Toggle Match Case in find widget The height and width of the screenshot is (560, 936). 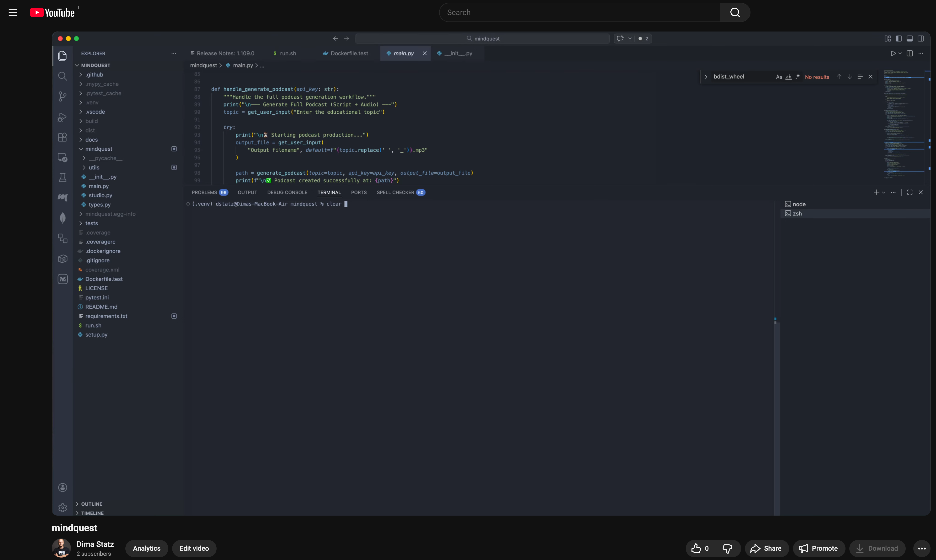point(779,77)
